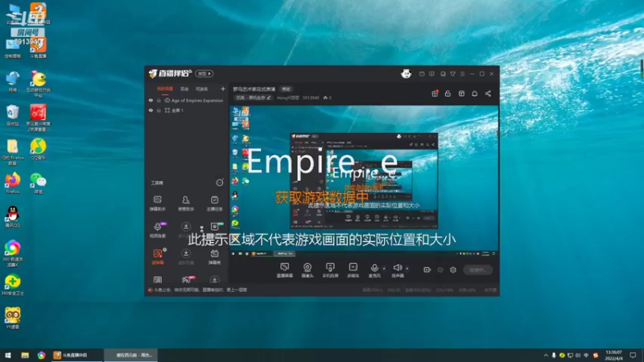Switch to the third scene tab
Screen dimensions: 644x362
pos(202,89)
